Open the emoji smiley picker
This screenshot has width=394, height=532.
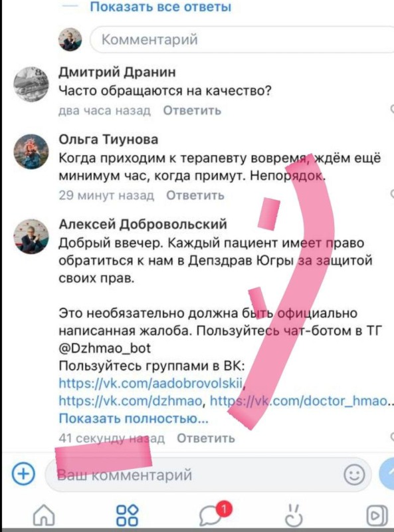pos(354,474)
